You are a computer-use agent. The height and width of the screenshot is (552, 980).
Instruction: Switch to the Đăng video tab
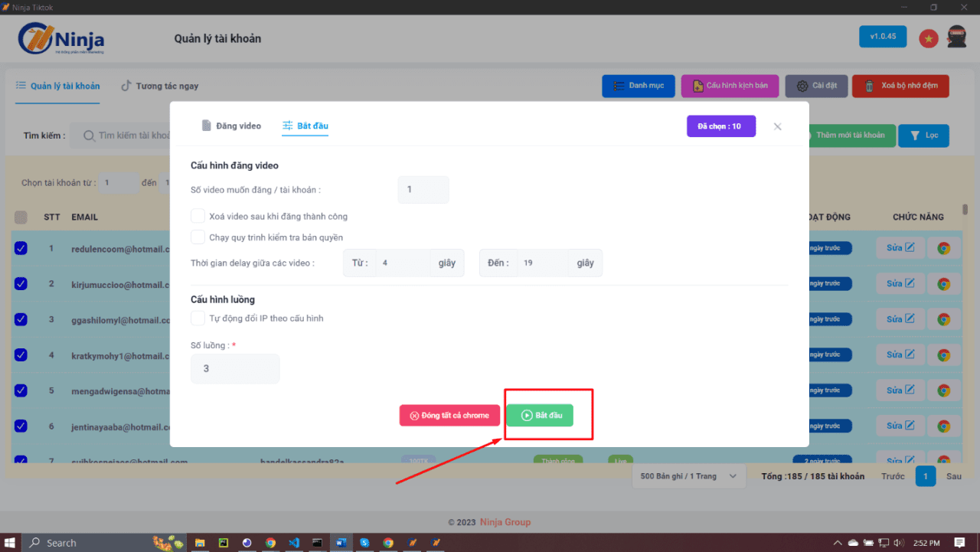click(x=231, y=126)
